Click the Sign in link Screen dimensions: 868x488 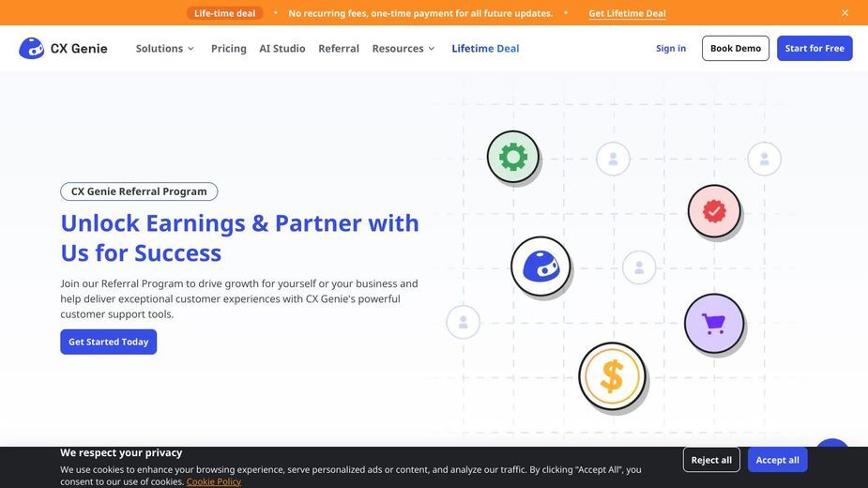pos(671,48)
